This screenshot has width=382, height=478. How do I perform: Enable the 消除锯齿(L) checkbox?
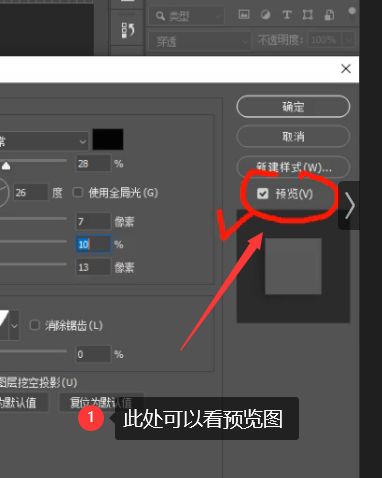point(35,325)
